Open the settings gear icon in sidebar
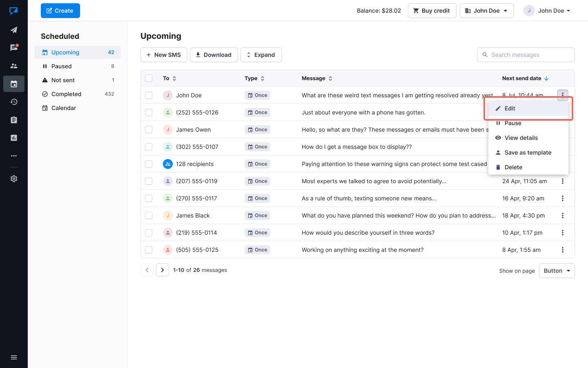The image size is (588, 368). coord(14,179)
